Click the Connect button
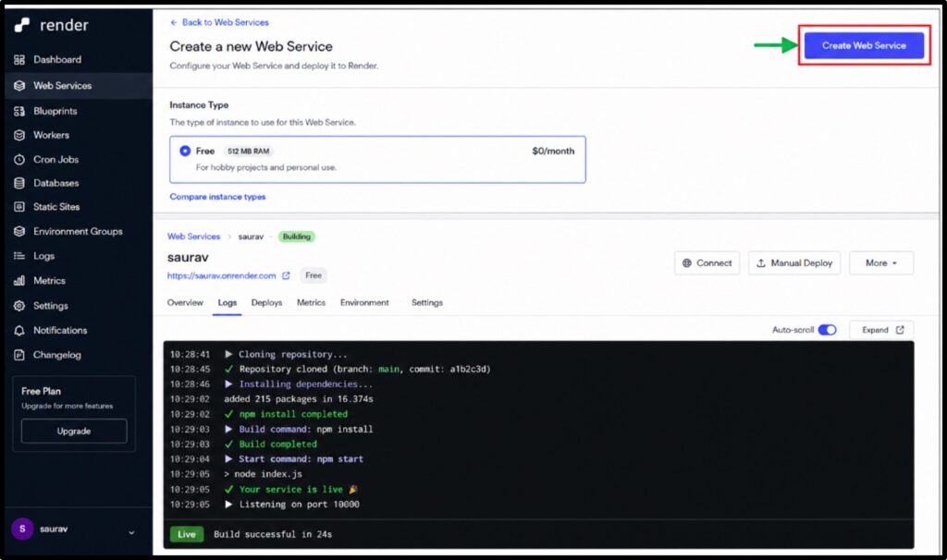This screenshot has height=560, width=947. [x=707, y=263]
